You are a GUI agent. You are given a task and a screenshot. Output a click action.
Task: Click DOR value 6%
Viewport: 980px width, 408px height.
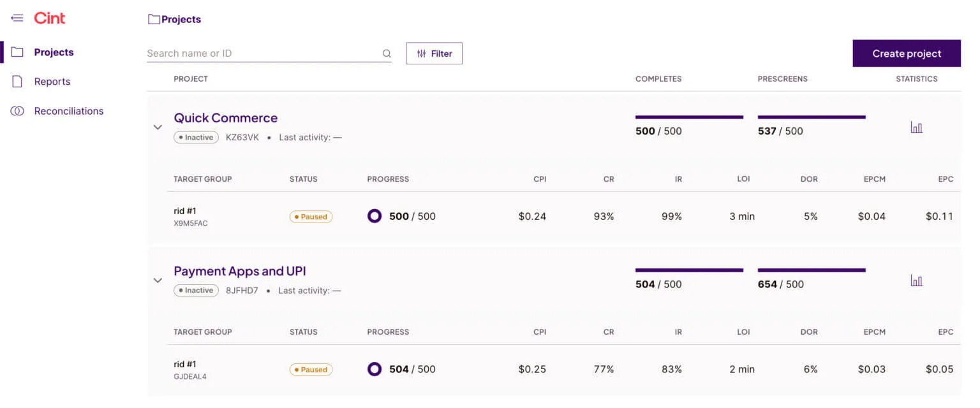810,369
